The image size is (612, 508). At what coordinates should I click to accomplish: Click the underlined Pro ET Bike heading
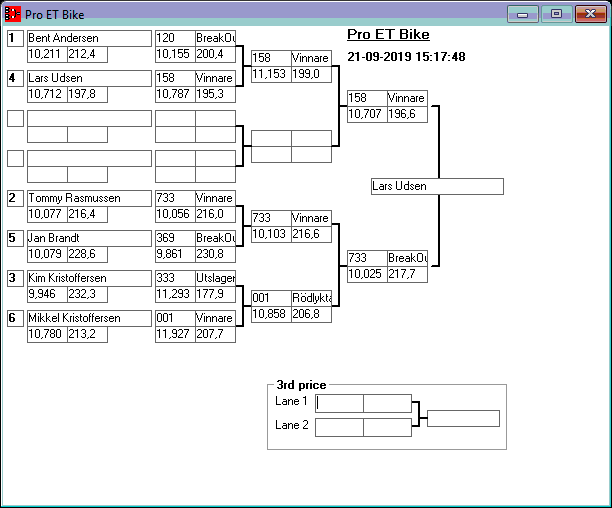(388, 35)
